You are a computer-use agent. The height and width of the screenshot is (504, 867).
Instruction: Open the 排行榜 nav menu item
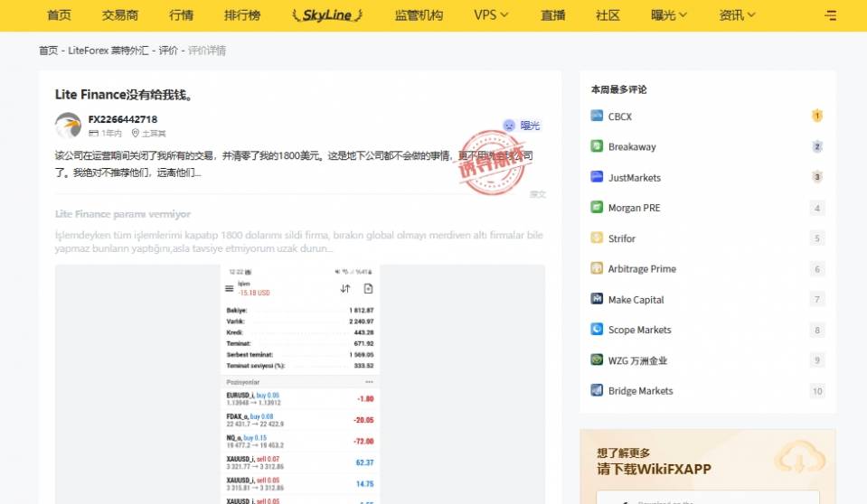point(242,15)
